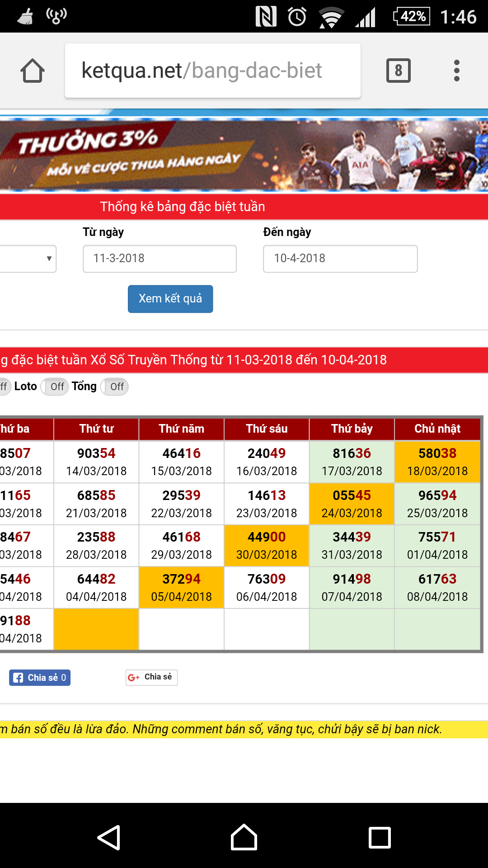
Task: Expand the dropdown left of Từ ngày
Action: 28,259
